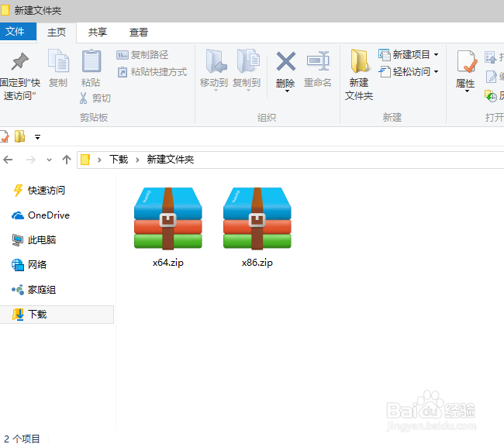Screen dimensions: 504x444
Task: Click Copy path in clipboard group
Action: pos(143,55)
